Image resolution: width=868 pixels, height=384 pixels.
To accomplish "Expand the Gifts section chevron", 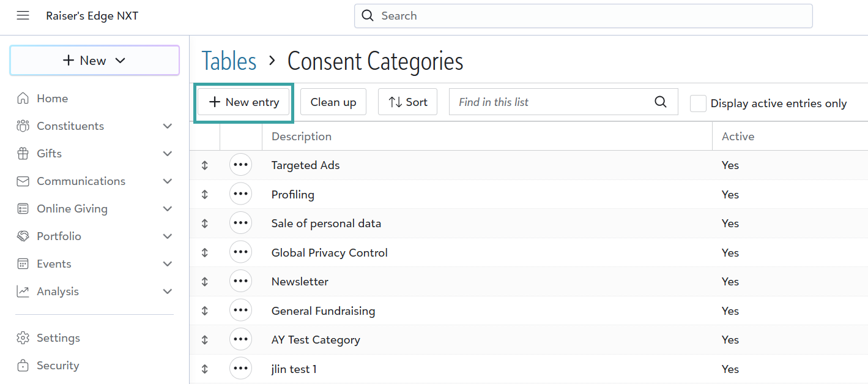I will click(168, 154).
